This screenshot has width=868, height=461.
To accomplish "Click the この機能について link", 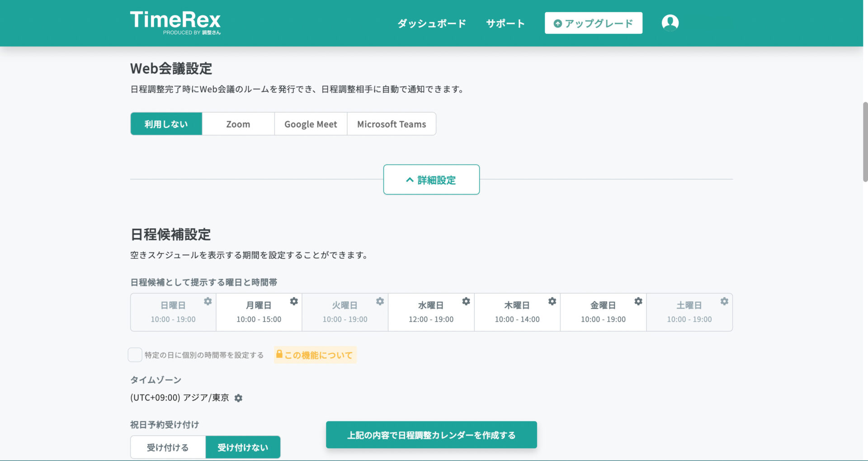I will point(315,355).
